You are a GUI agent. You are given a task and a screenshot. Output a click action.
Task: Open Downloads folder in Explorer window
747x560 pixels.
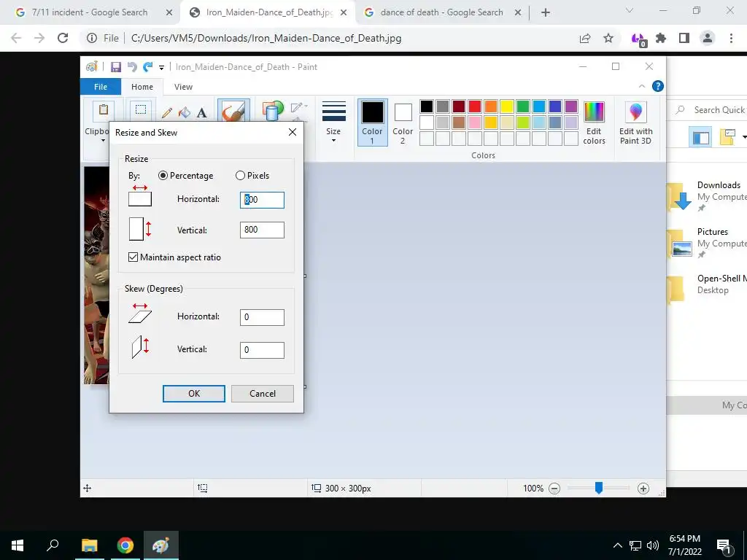708,195
